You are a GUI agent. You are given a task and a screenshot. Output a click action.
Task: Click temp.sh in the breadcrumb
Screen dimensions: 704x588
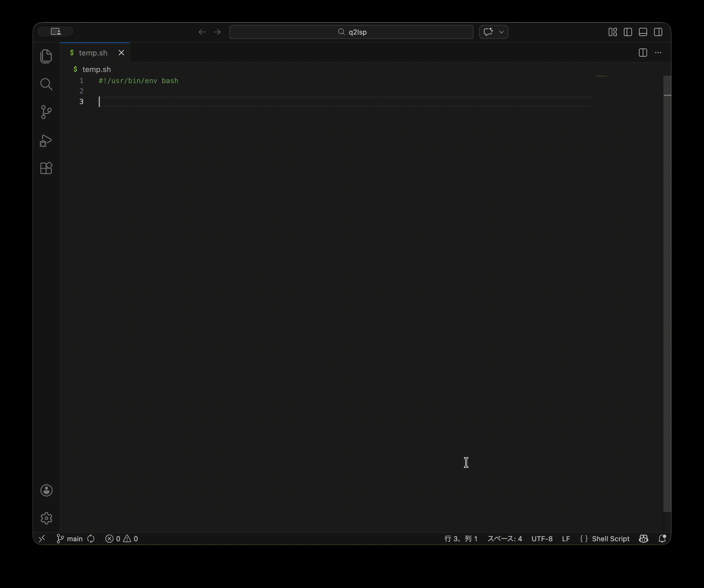[96, 69]
